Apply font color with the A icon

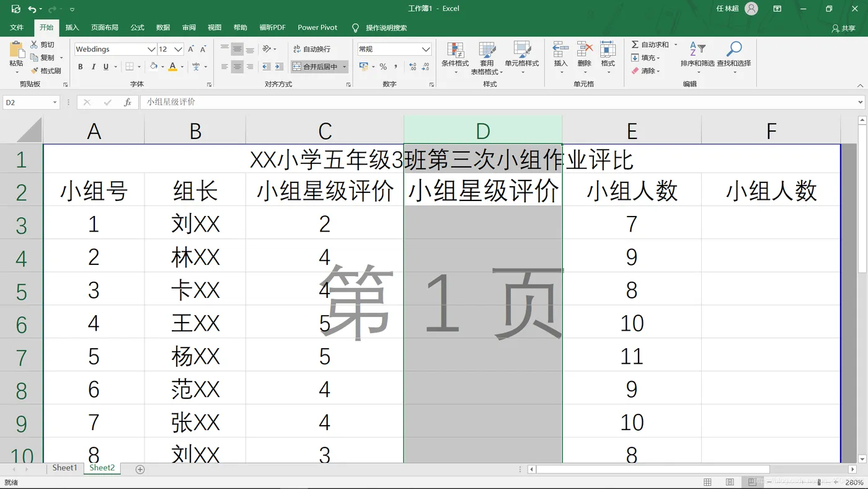coord(173,66)
